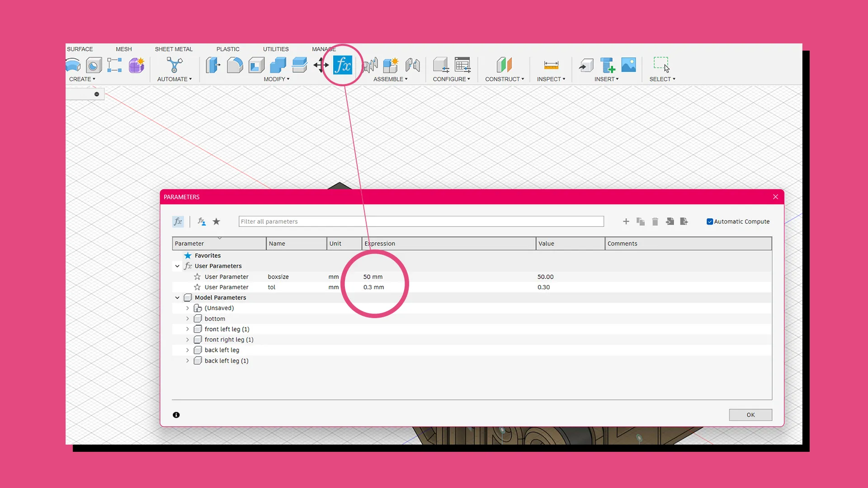Add a new user parameter with plus
This screenshot has height=488, width=868.
pyautogui.click(x=626, y=221)
